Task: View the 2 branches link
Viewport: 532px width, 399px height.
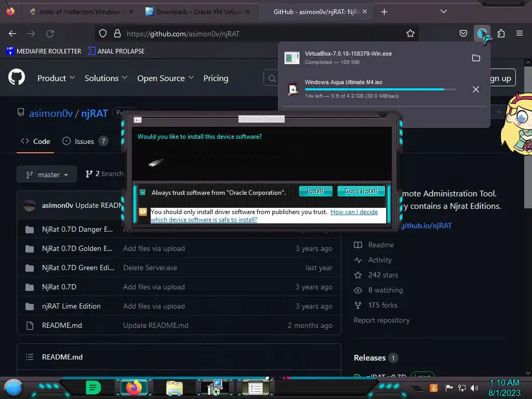Action: point(104,174)
